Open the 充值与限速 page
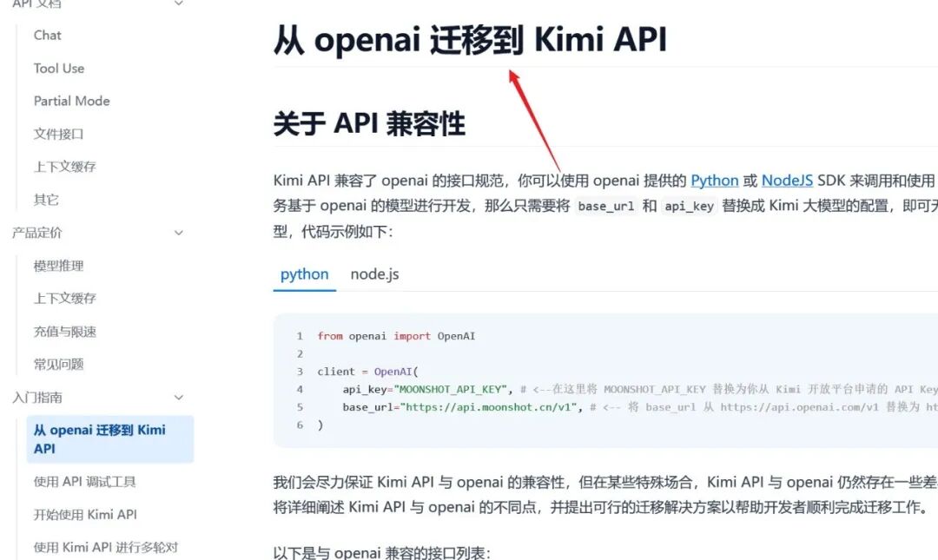Screen dimensions: 938x560 point(64,332)
